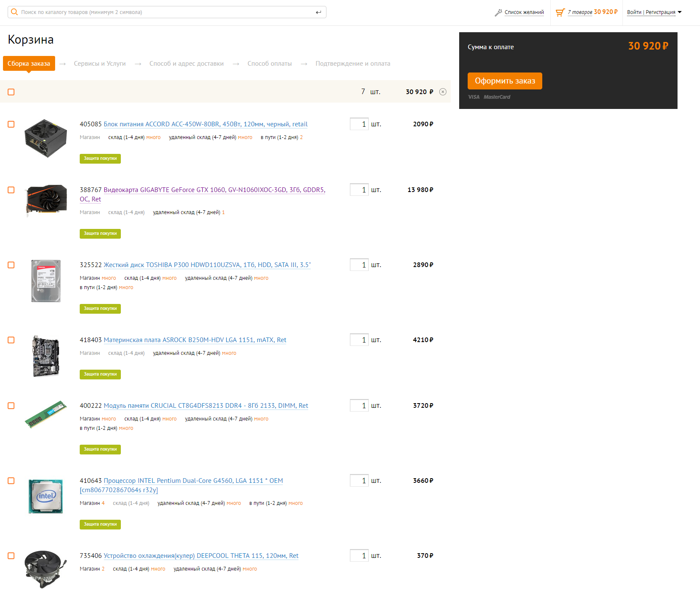This screenshot has width=700, height=599.
Task: Go to Способ оплаты step
Action: 270,64
